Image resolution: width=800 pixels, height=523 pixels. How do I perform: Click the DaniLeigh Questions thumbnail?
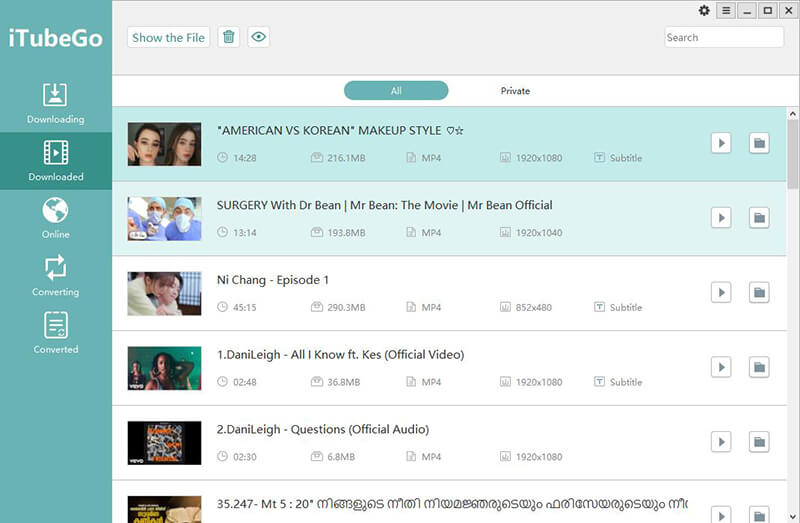164,443
